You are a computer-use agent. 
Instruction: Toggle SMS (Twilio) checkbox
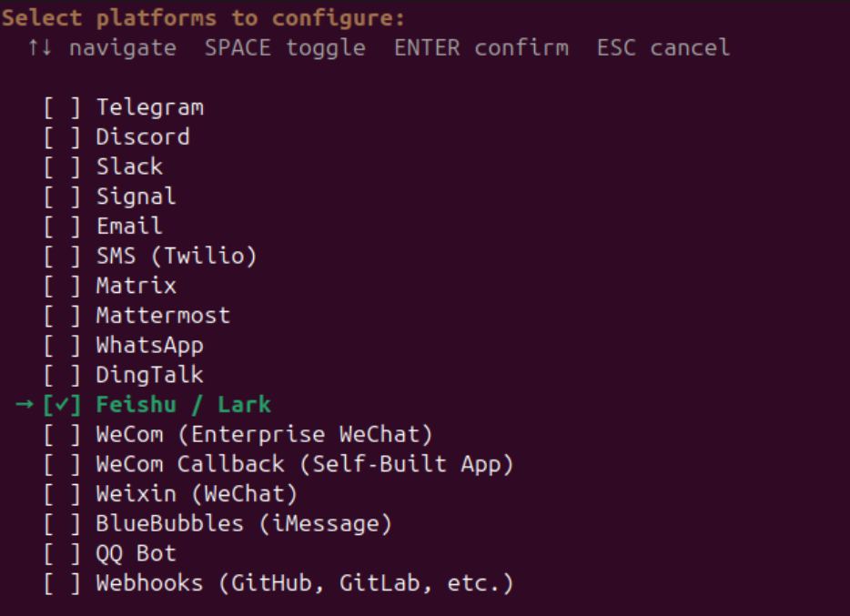62,257
